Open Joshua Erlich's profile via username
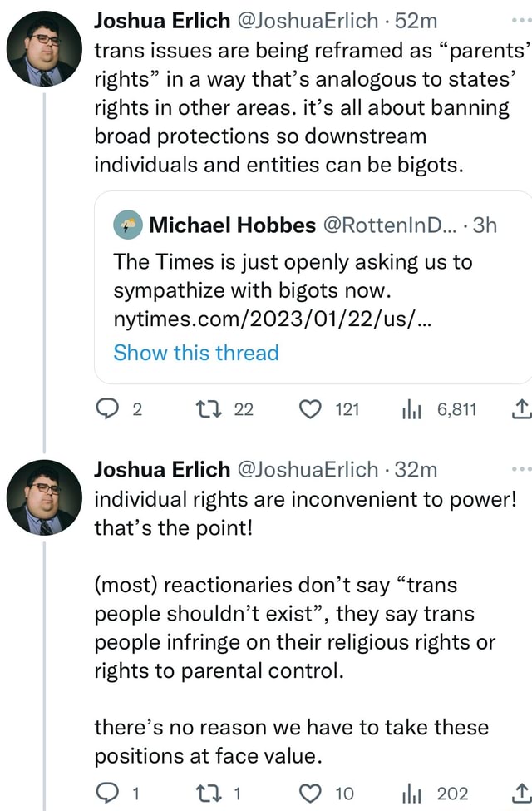Image resolution: width=532 pixels, height=811 pixels. coord(309,20)
